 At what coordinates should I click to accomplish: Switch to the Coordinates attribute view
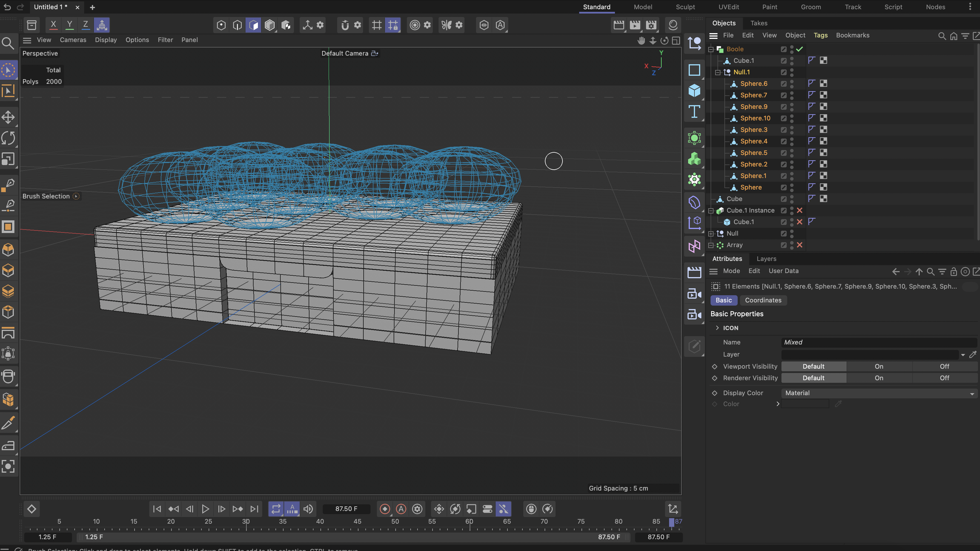point(763,300)
